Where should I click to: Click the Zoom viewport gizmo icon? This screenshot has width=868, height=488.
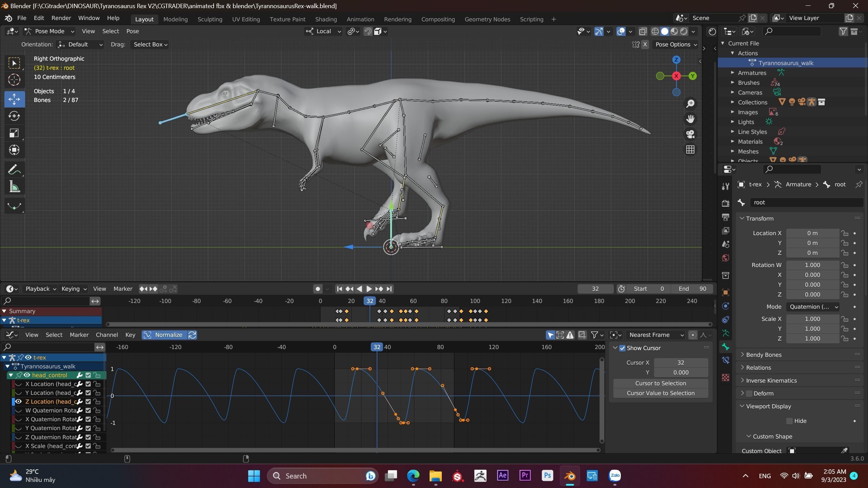690,104
